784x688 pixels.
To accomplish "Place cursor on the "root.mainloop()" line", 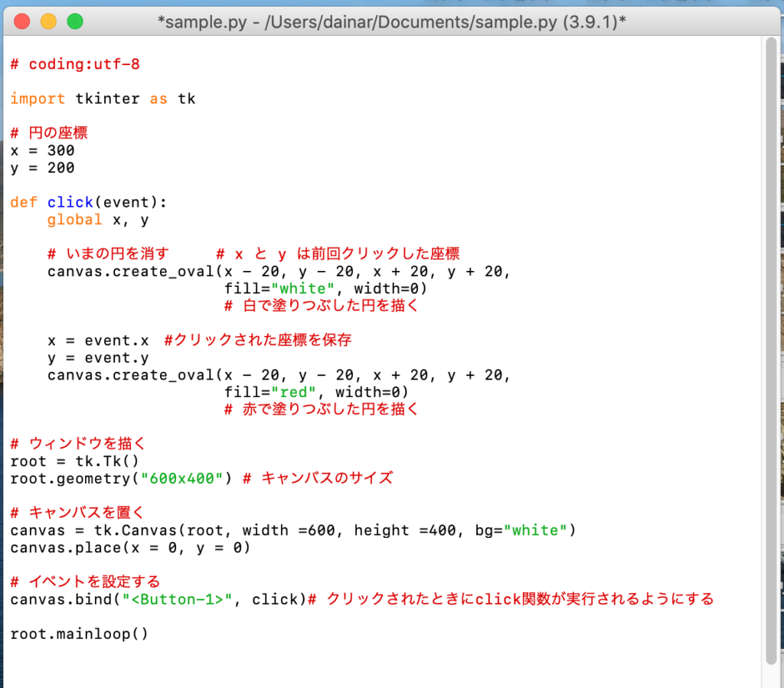I will click(x=79, y=634).
